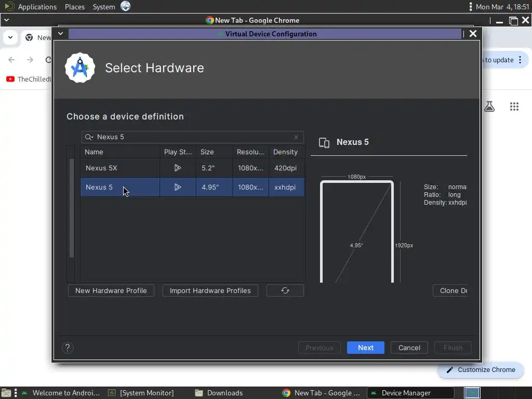Sort by Resolution column header

click(x=251, y=152)
